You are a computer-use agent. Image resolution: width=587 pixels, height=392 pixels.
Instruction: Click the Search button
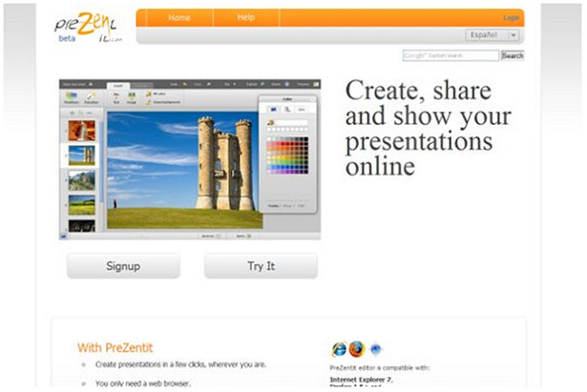[513, 55]
